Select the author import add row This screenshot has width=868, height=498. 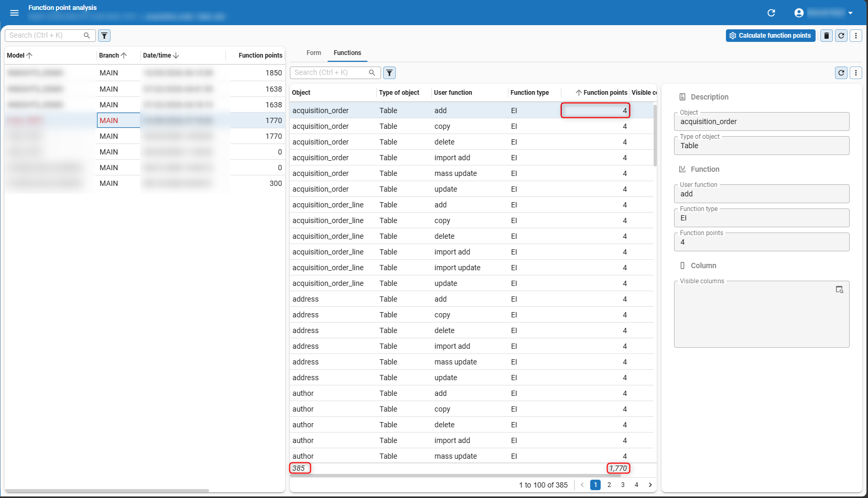(x=472, y=440)
